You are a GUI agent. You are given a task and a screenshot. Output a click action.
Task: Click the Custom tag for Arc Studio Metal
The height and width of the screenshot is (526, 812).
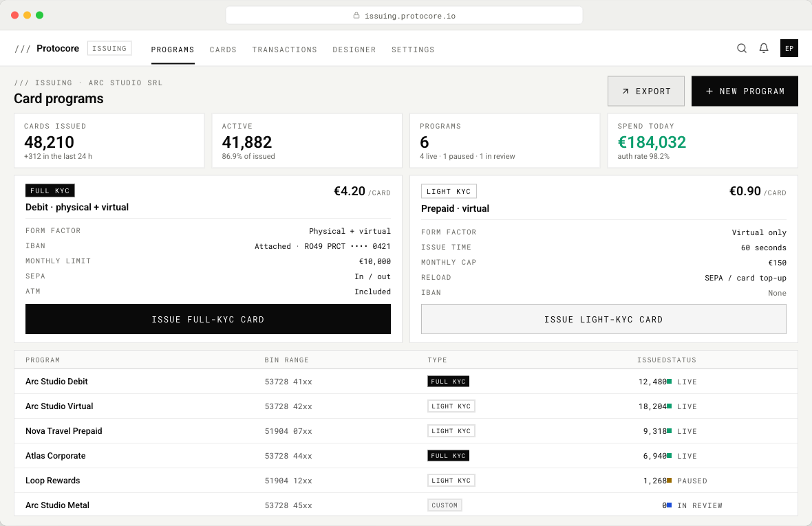click(x=445, y=505)
